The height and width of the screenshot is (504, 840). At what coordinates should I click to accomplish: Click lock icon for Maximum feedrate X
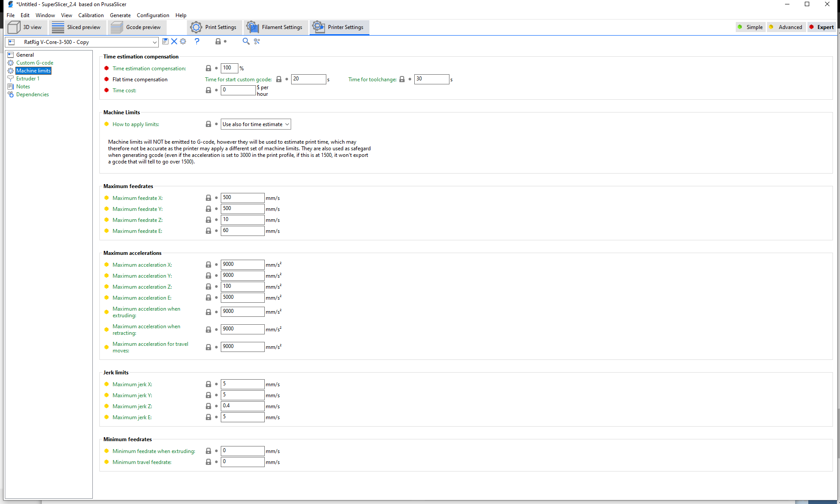pos(208,198)
